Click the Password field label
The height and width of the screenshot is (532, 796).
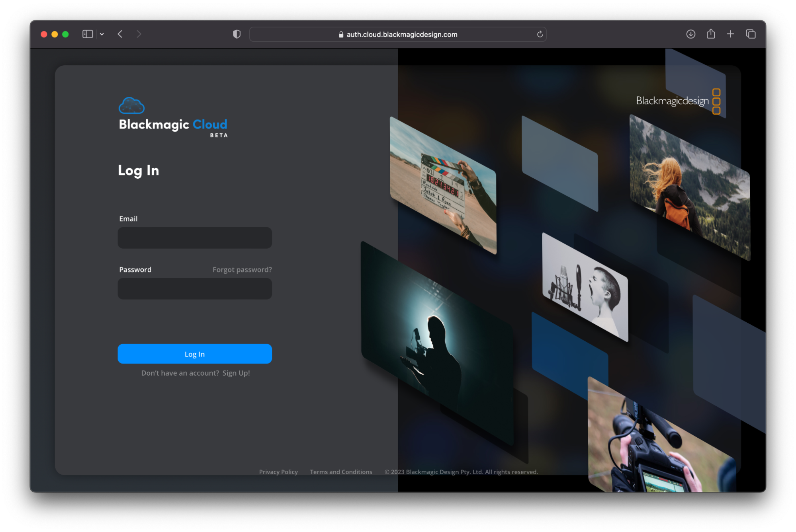(x=135, y=269)
